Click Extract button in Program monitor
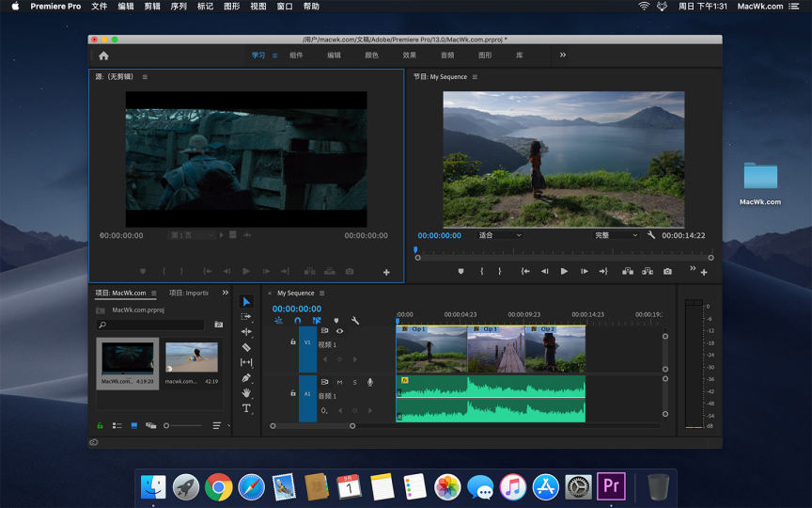The width and height of the screenshot is (812, 508). (648, 271)
